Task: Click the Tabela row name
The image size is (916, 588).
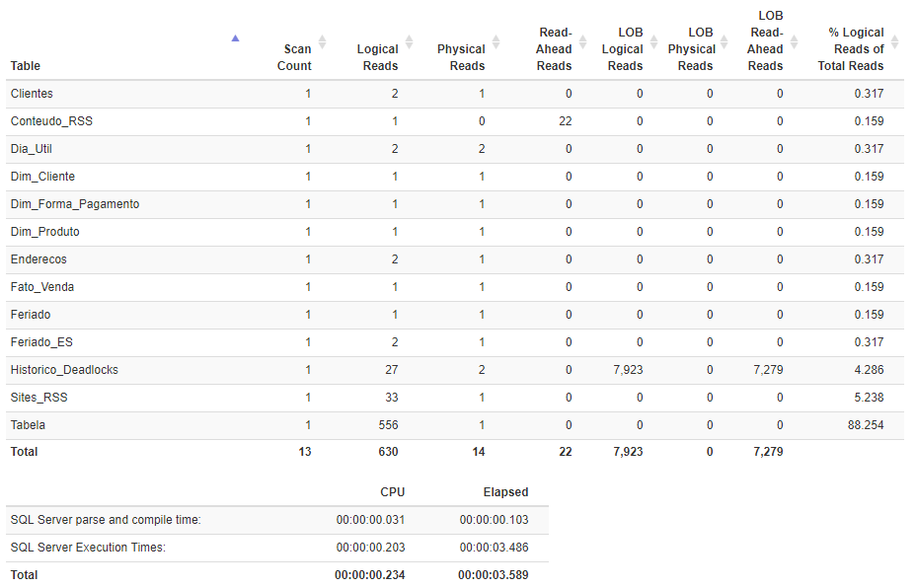Action: click(x=28, y=425)
